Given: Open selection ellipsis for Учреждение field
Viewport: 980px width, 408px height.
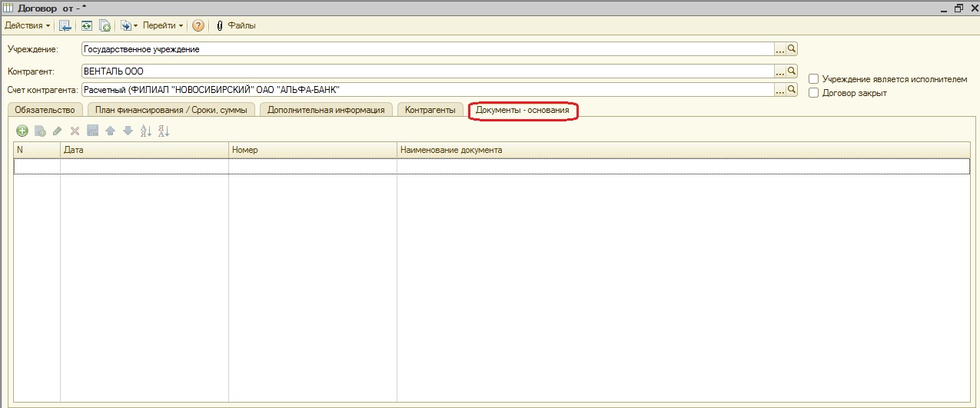Looking at the screenshot, I should click(779, 49).
